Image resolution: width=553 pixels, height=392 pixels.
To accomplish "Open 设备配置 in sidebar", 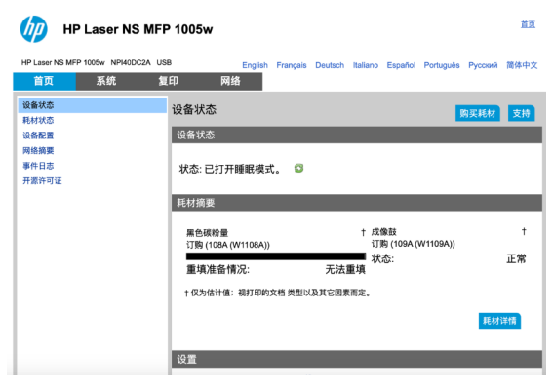I will click(x=38, y=136).
